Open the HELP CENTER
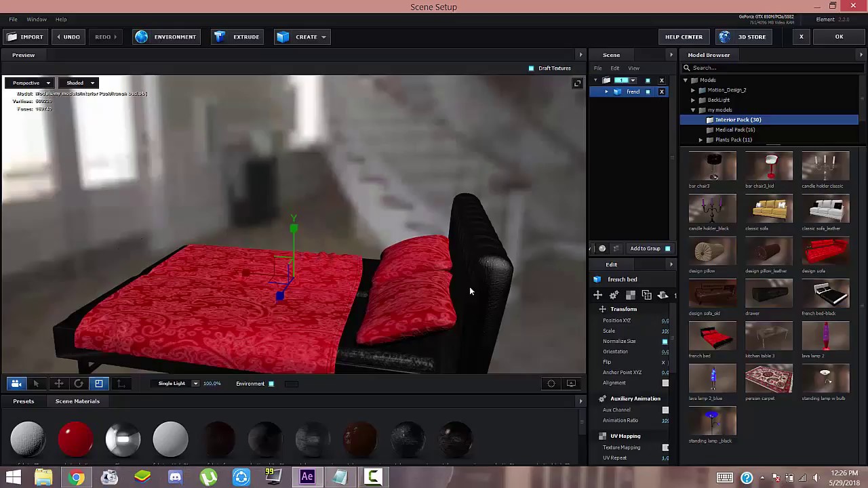The width and height of the screenshot is (868, 488). 684,37
